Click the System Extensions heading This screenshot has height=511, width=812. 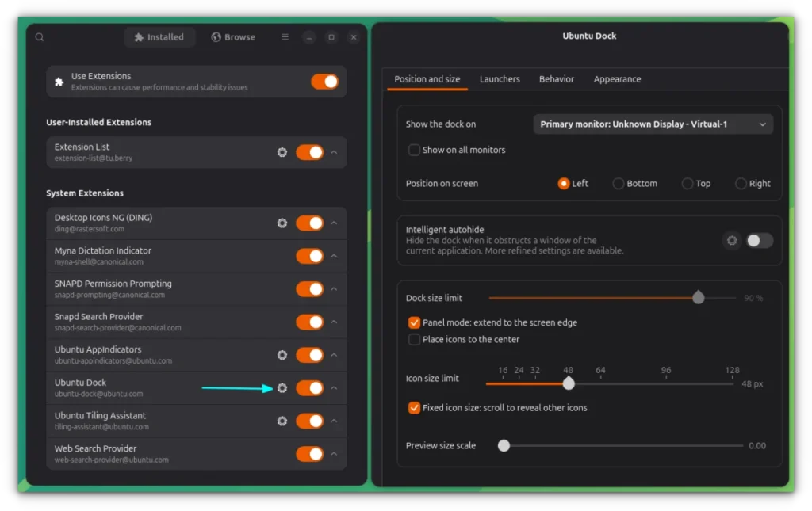coord(85,193)
